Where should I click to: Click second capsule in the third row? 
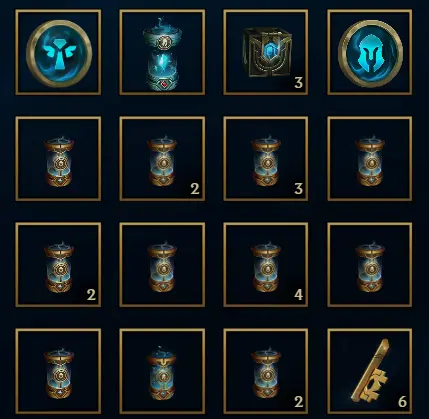point(162,265)
